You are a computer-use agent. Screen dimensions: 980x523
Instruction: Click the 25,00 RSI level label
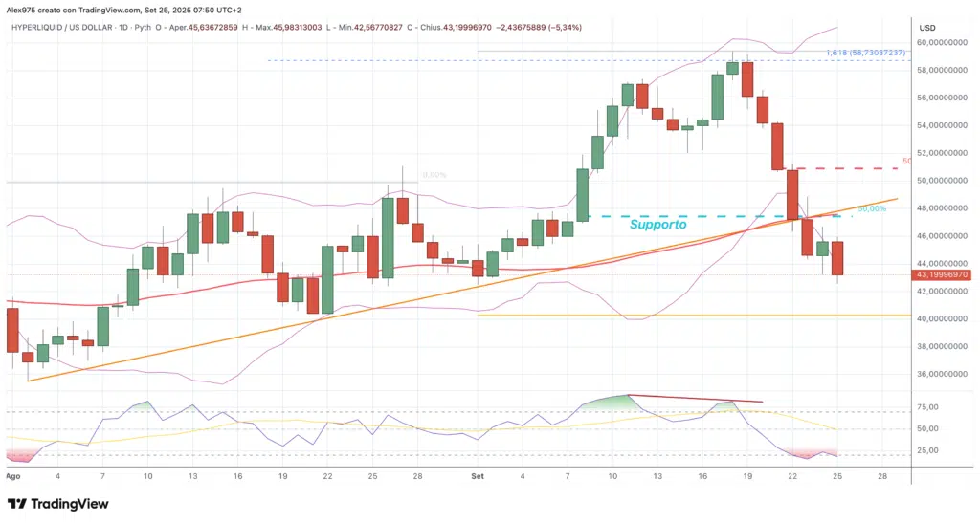click(927, 450)
